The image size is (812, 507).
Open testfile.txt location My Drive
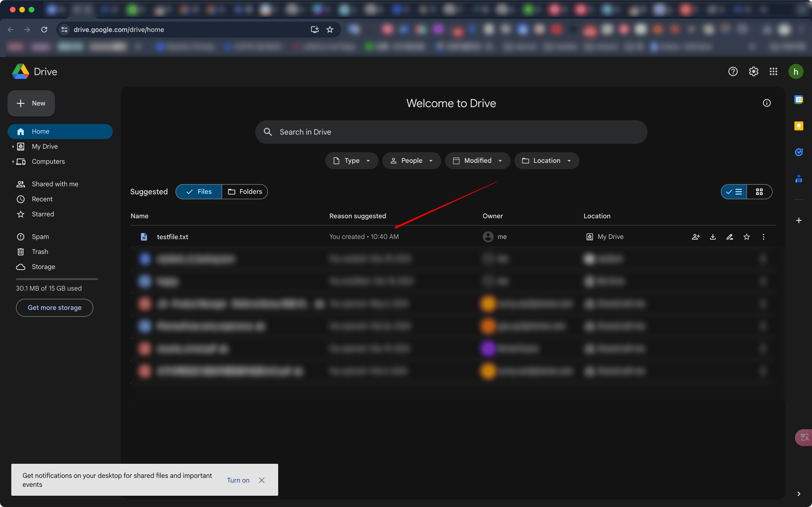coord(605,237)
